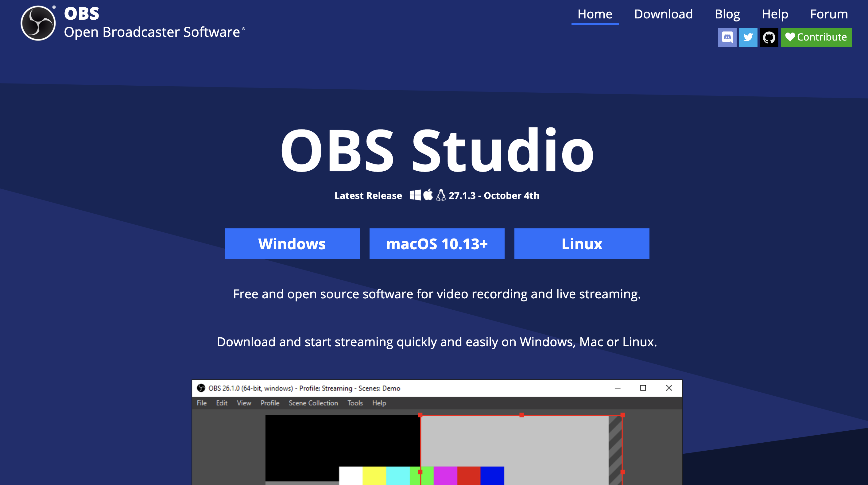The height and width of the screenshot is (485, 868).
Task: Click the heart icon on Contribute
Action: 790,37
